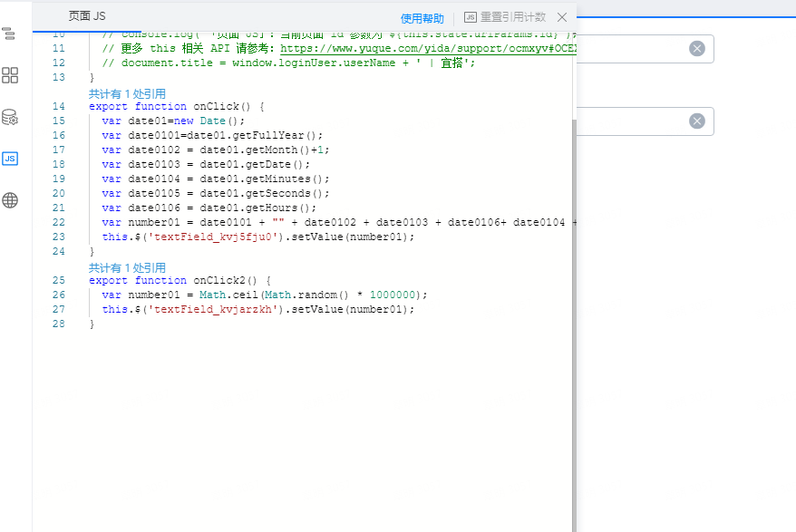Click line 15 var date01=new Date()

click(x=173, y=121)
